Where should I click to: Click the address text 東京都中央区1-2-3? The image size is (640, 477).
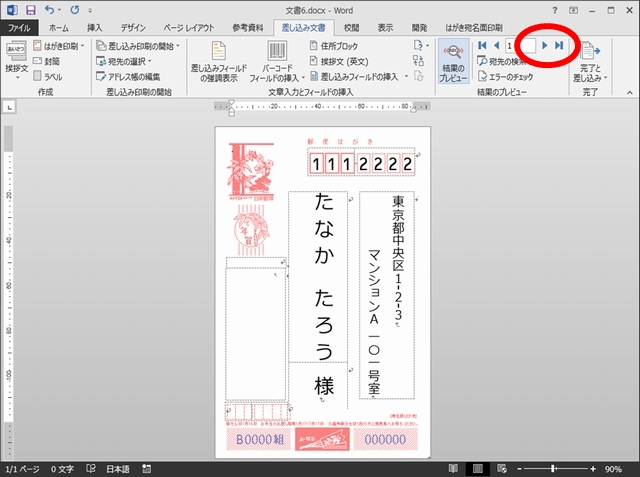pyautogui.click(x=398, y=259)
